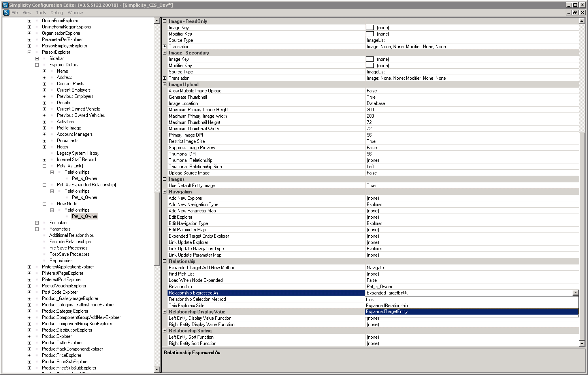Click Maximum Primary Image Height value

(x=472, y=110)
